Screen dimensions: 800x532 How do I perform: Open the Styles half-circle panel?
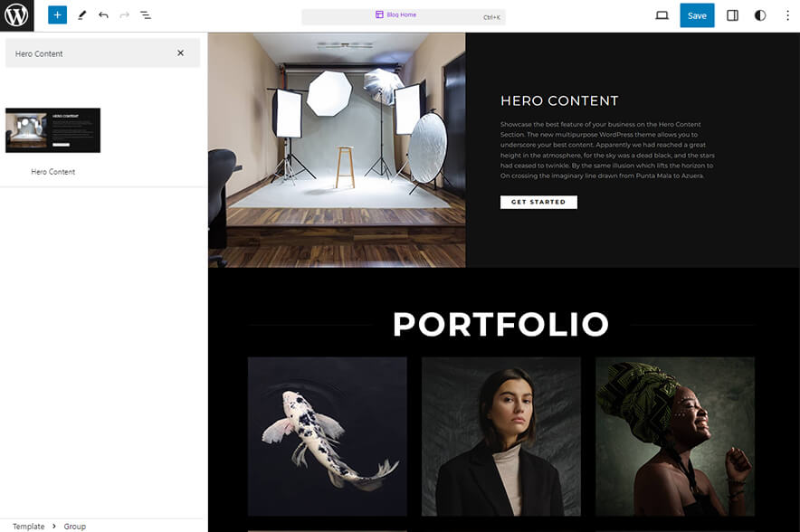(x=759, y=15)
